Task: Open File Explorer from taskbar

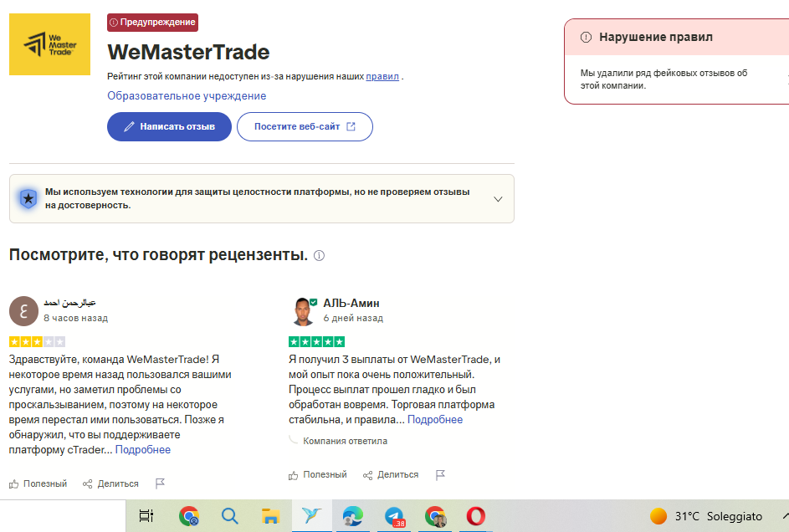Action: pos(270,516)
